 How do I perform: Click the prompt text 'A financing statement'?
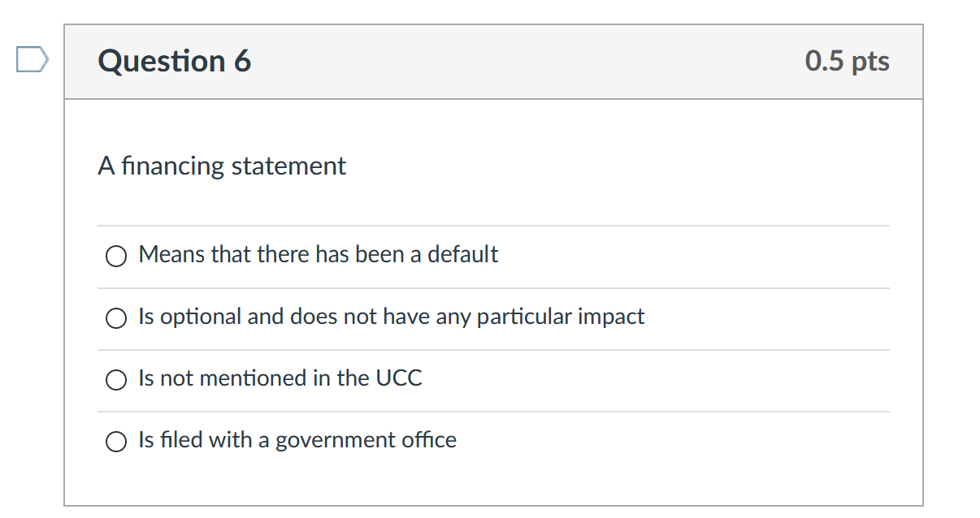[x=222, y=166]
